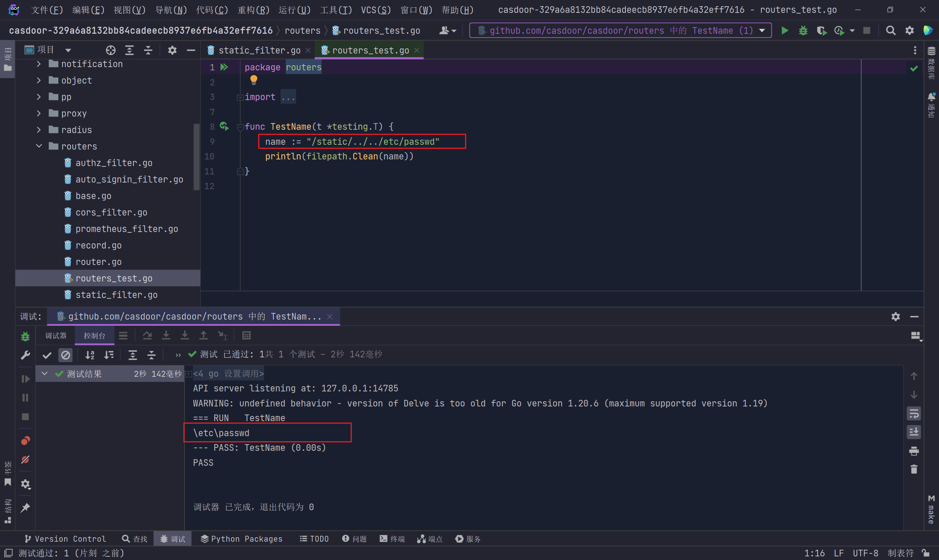
Task: Click the yellow lightbulb intention icon
Action: 254,80
